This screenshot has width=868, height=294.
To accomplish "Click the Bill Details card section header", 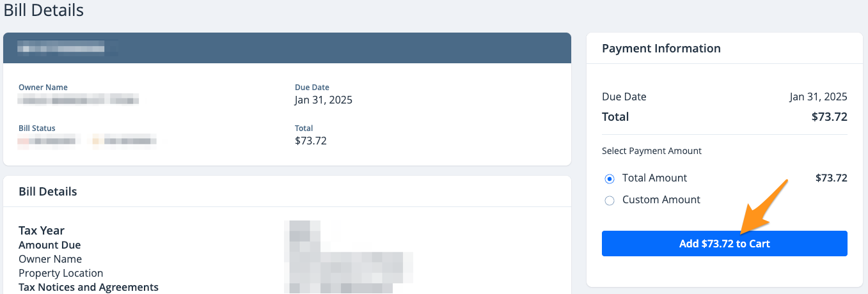I will pos(47,192).
